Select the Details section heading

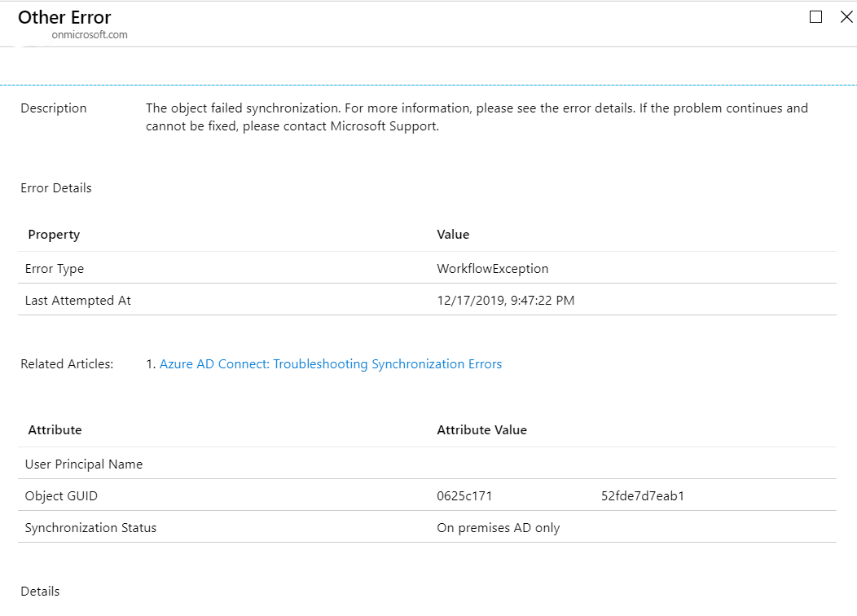[x=39, y=591]
